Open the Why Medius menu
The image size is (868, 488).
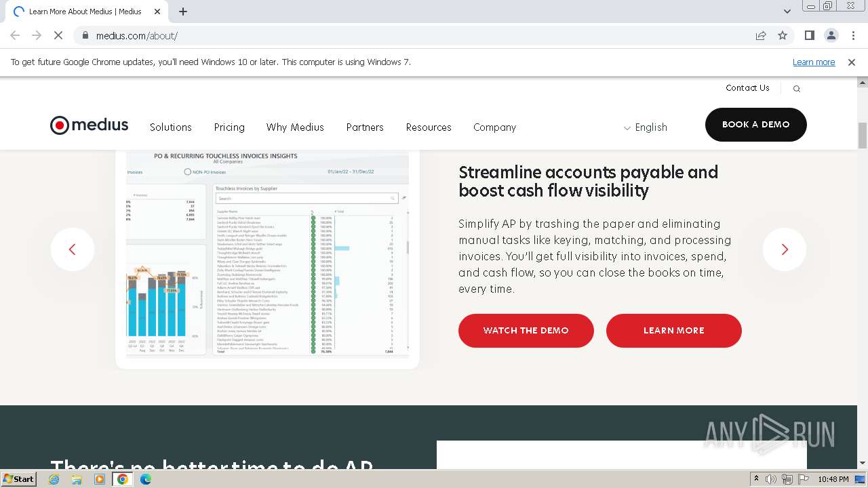[295, 127]
